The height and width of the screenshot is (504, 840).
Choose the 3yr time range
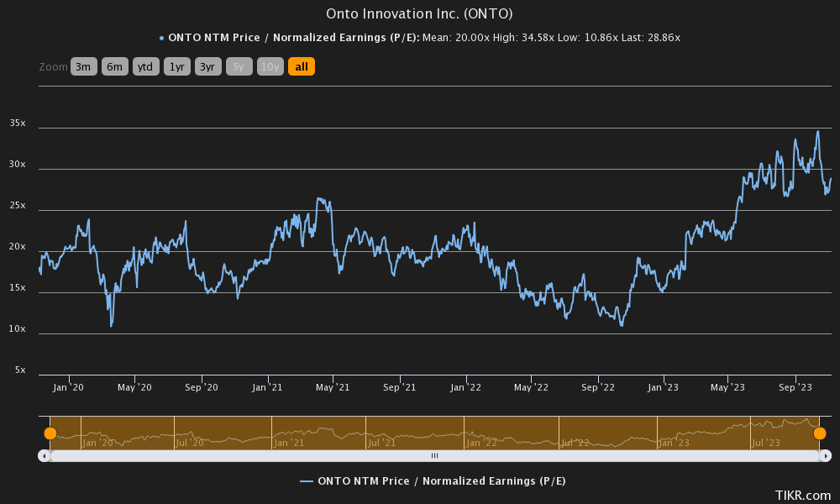[207, 66]
